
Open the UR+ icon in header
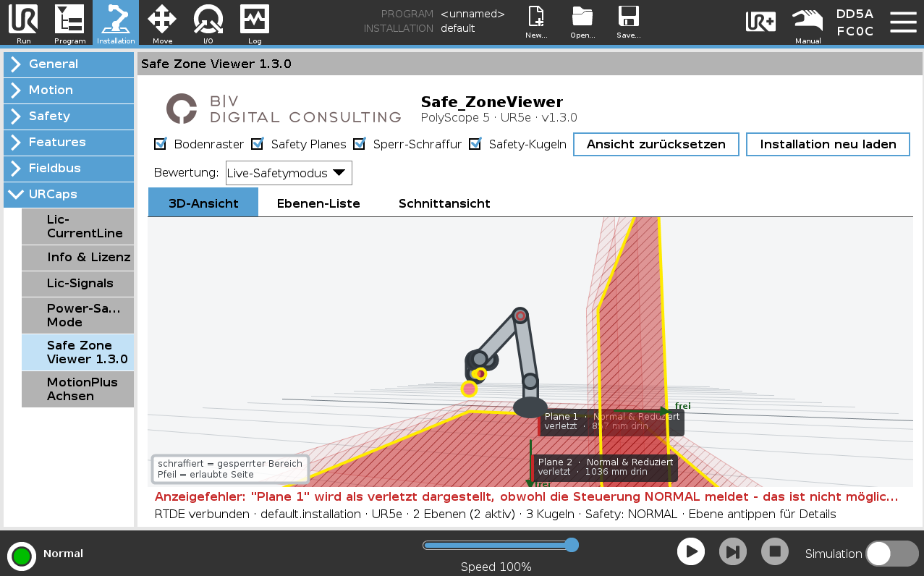pos(761,22)
